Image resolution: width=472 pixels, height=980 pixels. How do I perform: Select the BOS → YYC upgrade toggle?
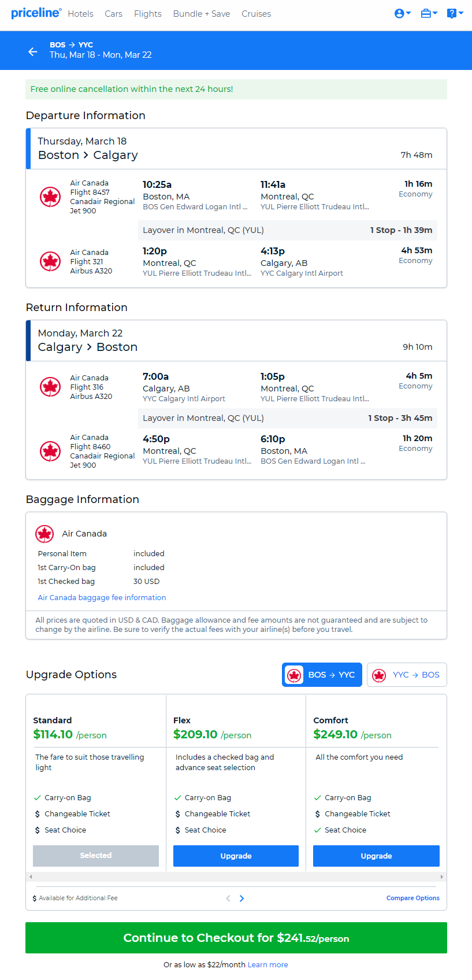point(322,675)
